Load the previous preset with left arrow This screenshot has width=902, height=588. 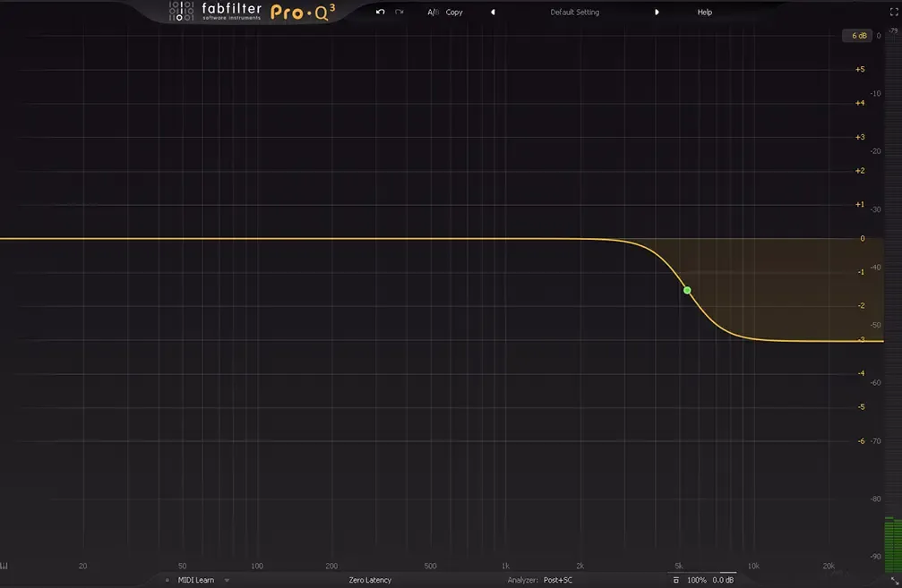pyautogui.click(x=493, y=12)
